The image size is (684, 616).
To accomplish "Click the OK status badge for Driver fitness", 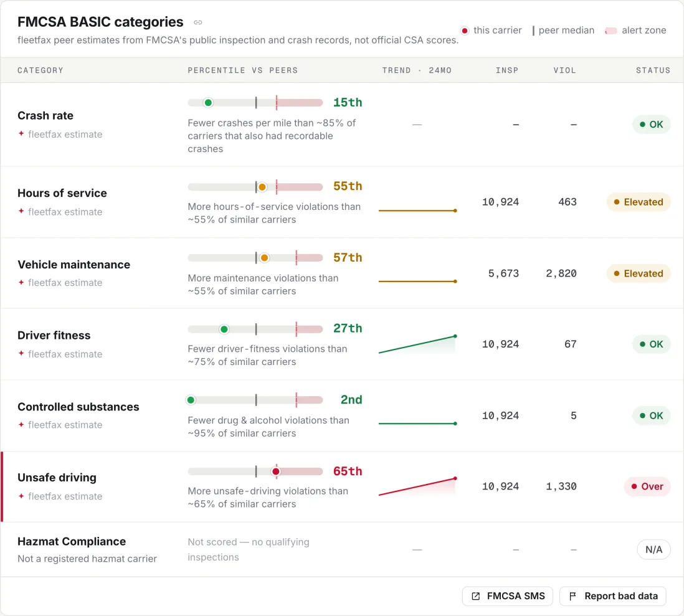I will pos(651,344).
